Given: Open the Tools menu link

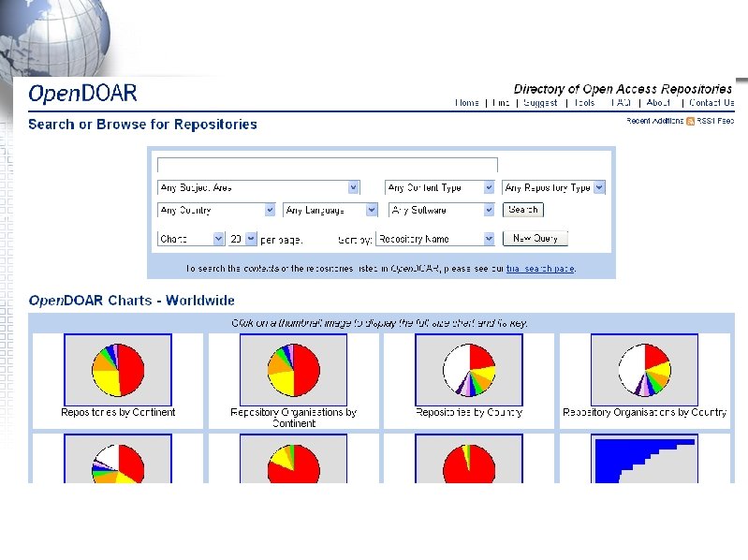Looking at the screenshot, I should [584, 103].
